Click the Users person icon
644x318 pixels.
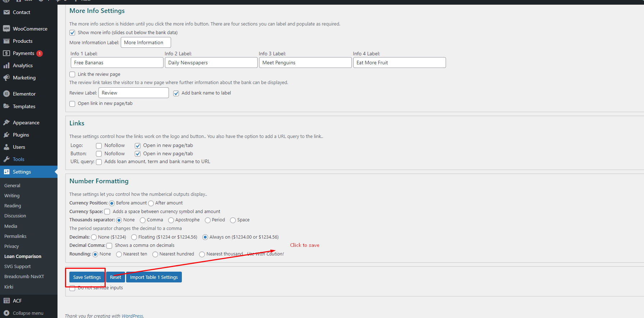tap(6, 147)
